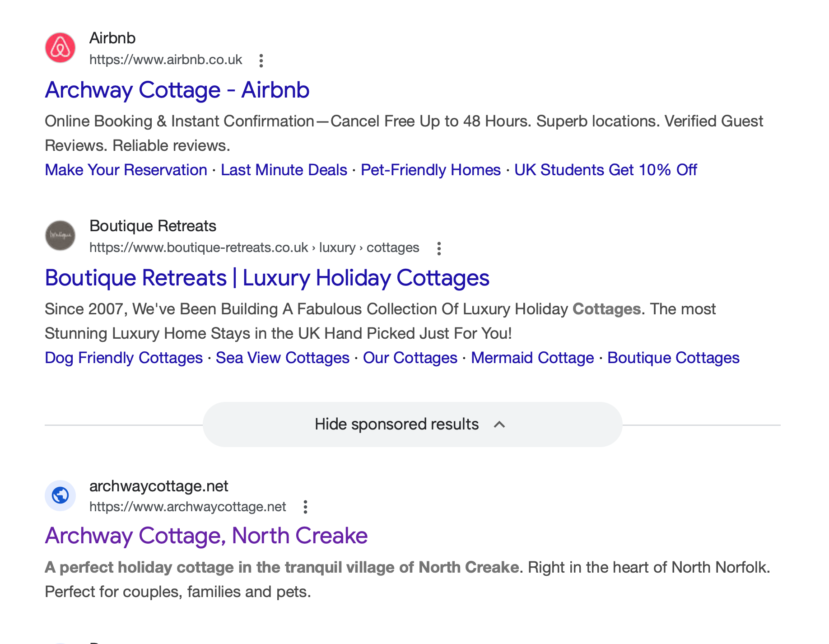The image size is (829, 644).
Task: Open Dog Friendly Cottages sitelink
Action: click(x=124, y=358)
